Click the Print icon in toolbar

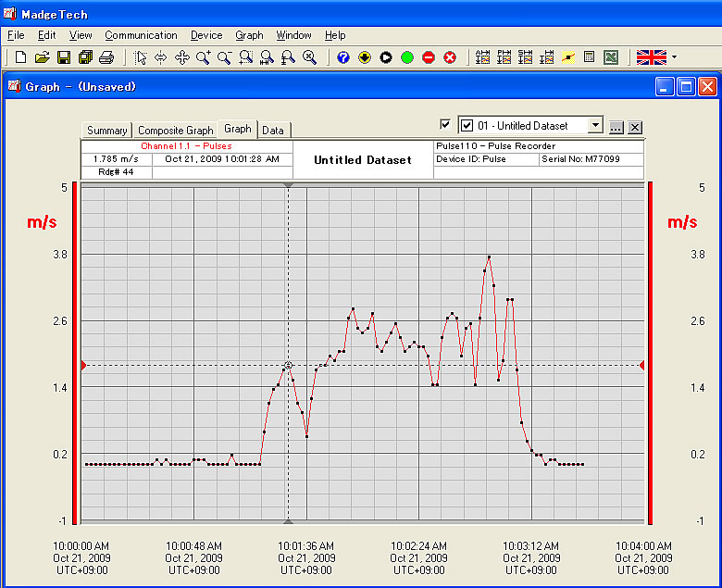pyautogui.click(x=106, y=57)
